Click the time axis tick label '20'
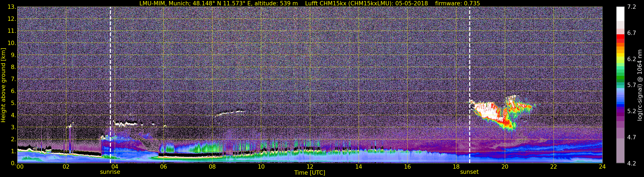Screen dimensions: 644x177 [x=505, y=167]
